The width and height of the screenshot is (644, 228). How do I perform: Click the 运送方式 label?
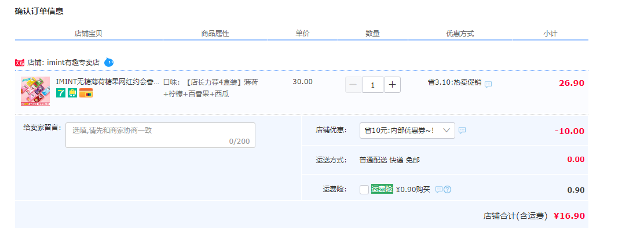pyautogui.click(x=331, y=160)
